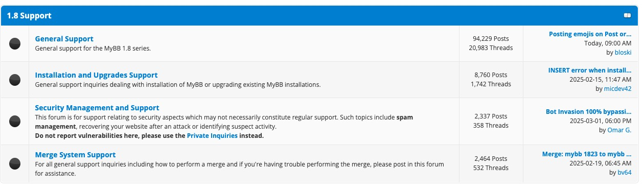Click the General Support post count cell
This screenshot has height=191, width=644.
(491, 43)
